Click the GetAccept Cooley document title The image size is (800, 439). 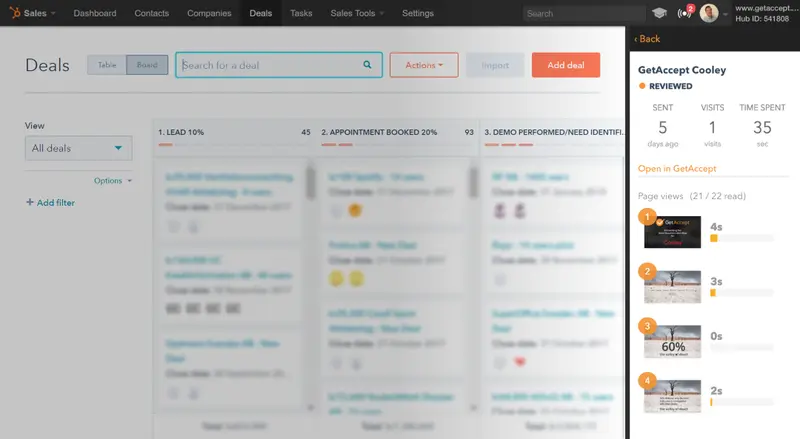(x=682, y=70)
